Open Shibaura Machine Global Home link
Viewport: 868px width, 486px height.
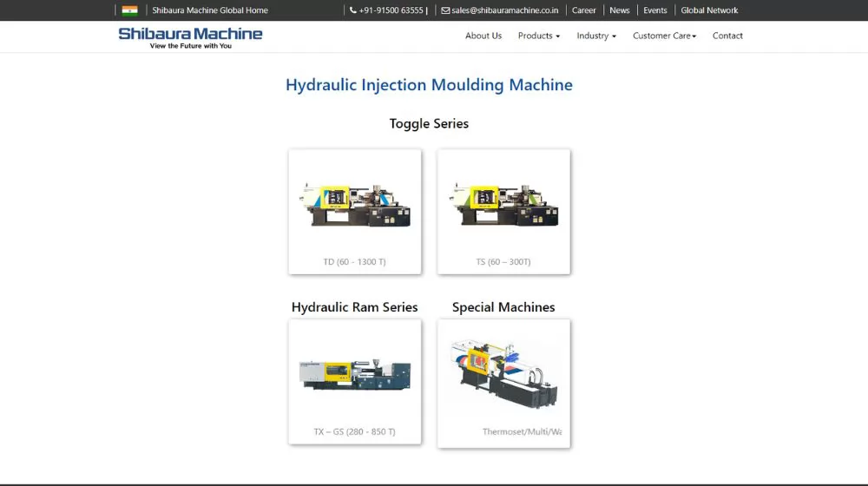point(210,10)
